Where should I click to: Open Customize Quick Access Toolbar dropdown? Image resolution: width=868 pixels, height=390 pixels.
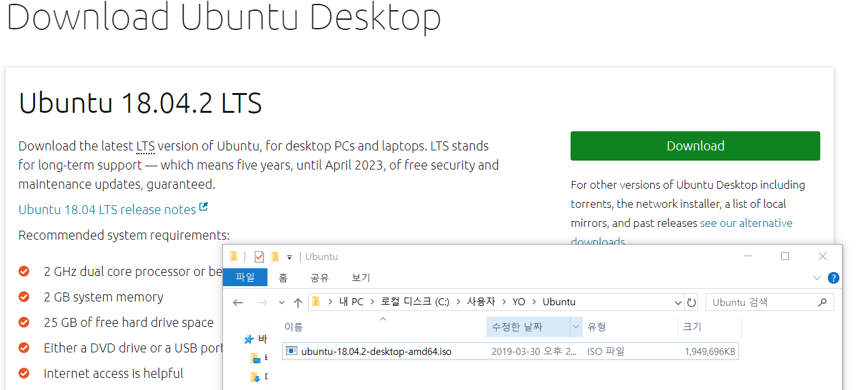coord(289,257)
